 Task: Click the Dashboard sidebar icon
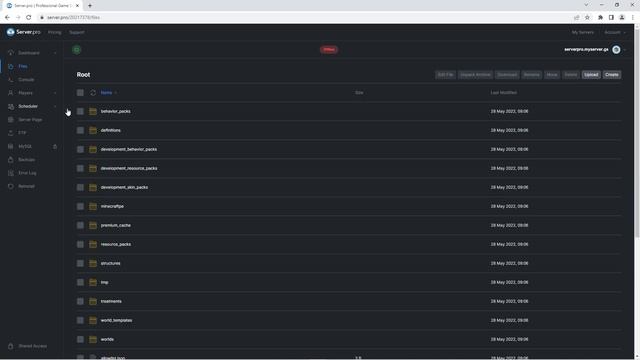tap(11, 53)
